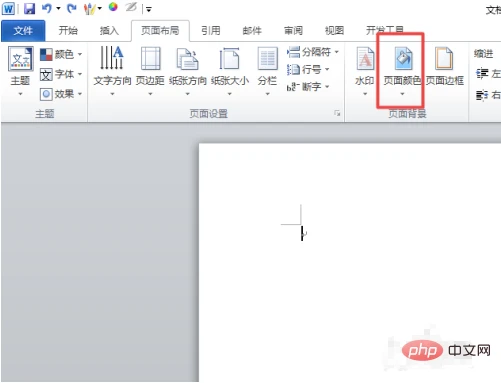Image resolution: width=501 pixels, height=383 pixels.
Task: Open the 页面颜色 (Page Color) button
Action: 402,71
